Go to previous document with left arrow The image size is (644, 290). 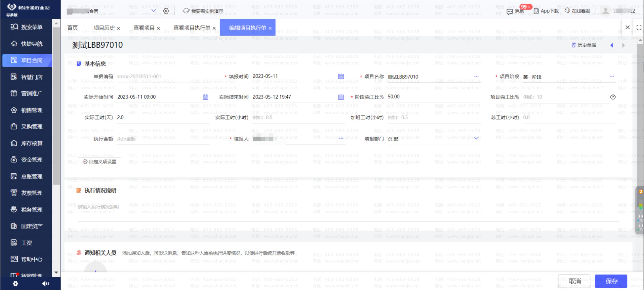click(612, 45)
